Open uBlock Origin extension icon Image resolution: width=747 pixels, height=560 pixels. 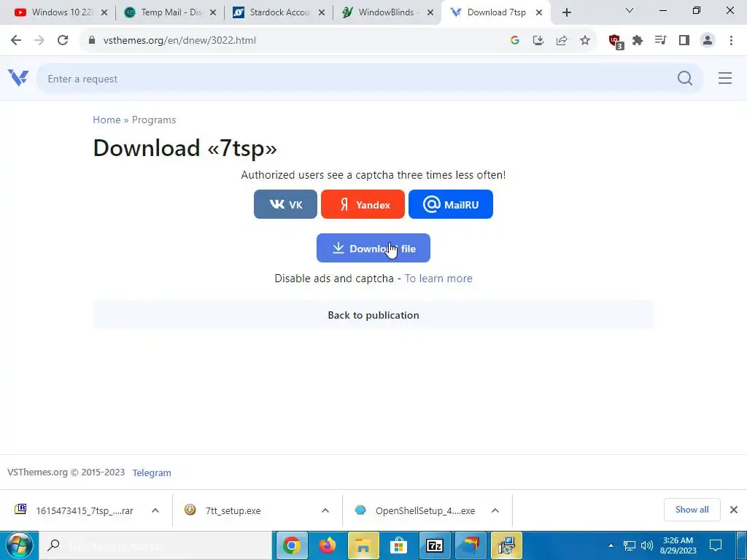[x=616, y=42]
